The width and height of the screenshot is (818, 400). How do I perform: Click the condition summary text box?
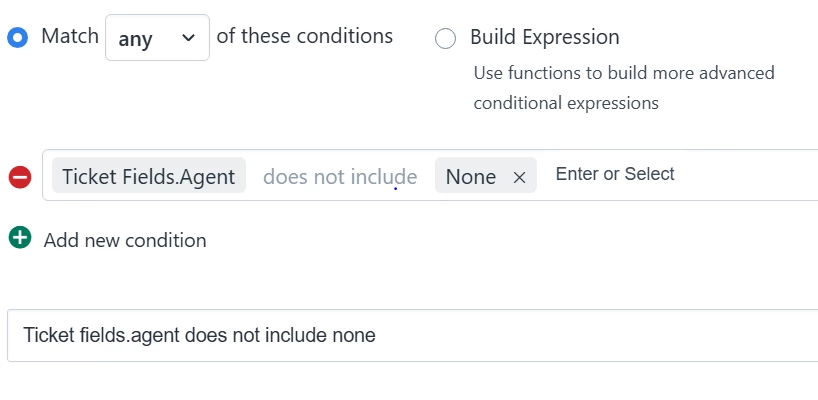click(412, 335)
